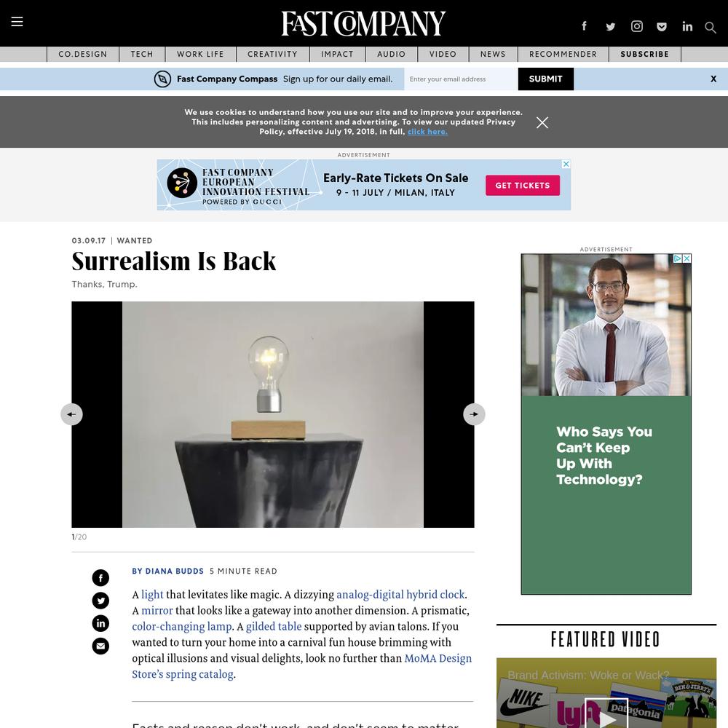This screenshot has width=728, height=728.
Task: Click the GET TICKETS ad button
Action: pos(522,185)
